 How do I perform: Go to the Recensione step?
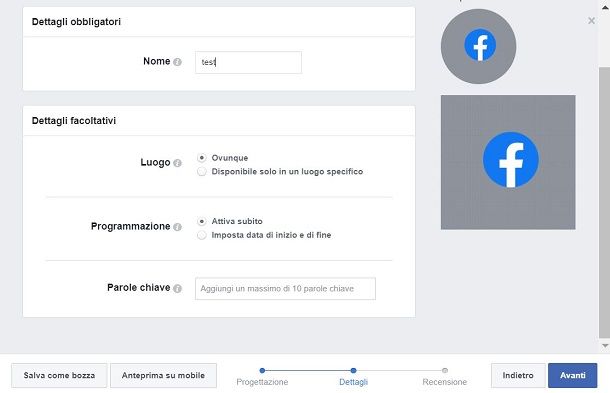coord(445,382)
